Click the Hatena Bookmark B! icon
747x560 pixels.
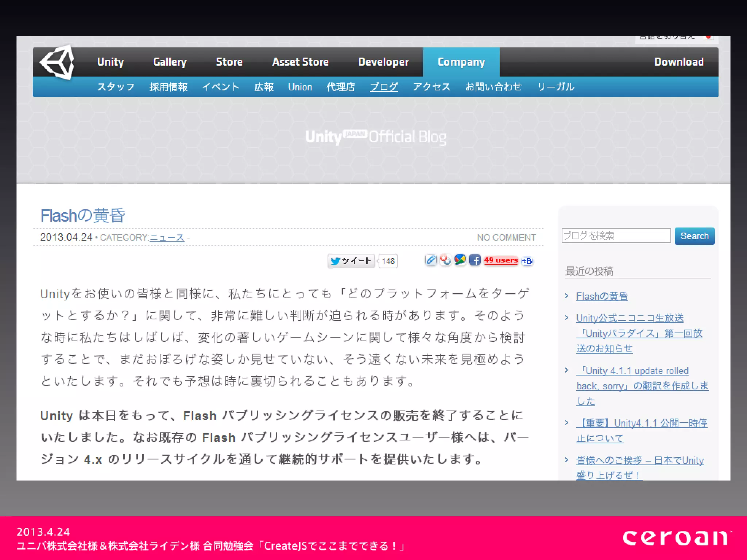click(527, 261)
